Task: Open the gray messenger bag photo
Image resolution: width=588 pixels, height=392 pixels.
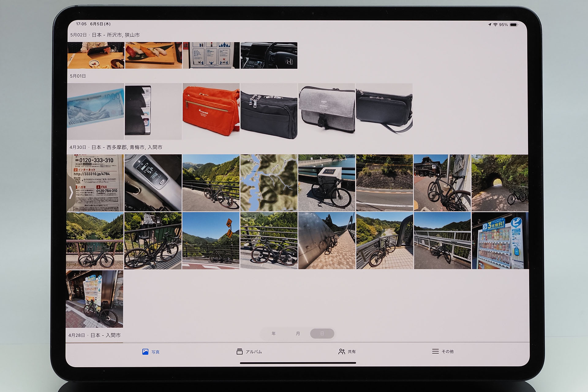Action: click(x=326, y=111)
